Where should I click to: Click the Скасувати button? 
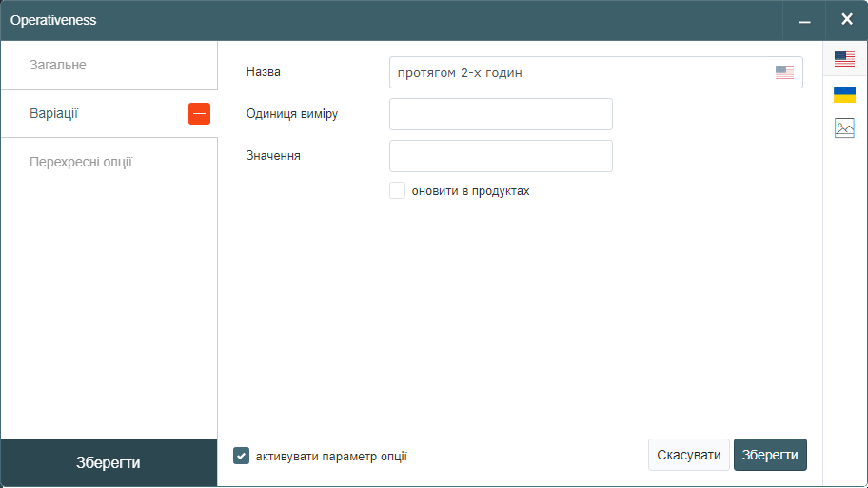(x=689, y=455)
